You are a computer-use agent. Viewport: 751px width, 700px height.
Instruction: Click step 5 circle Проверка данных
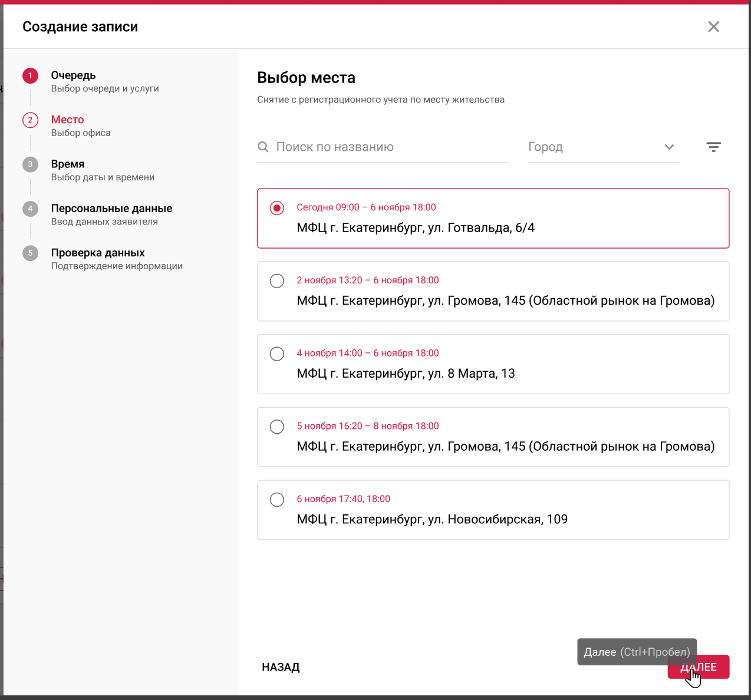(30, 253)
